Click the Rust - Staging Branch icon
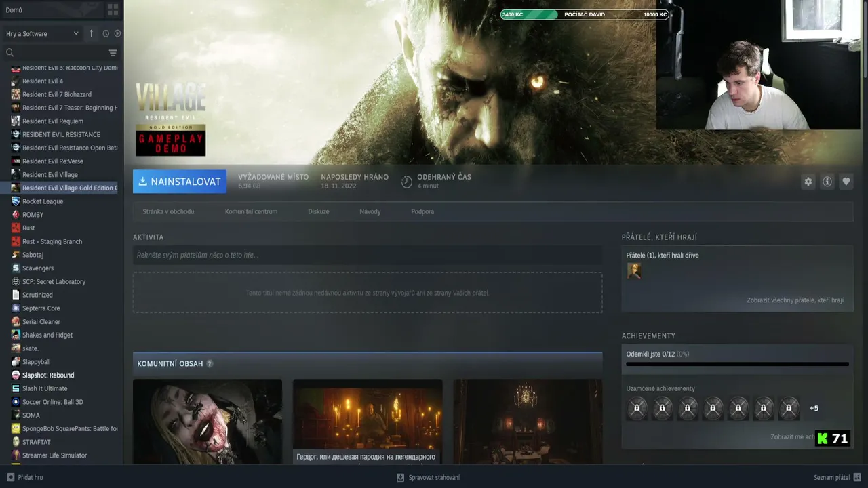868x488 pixels. click(16, 241)
